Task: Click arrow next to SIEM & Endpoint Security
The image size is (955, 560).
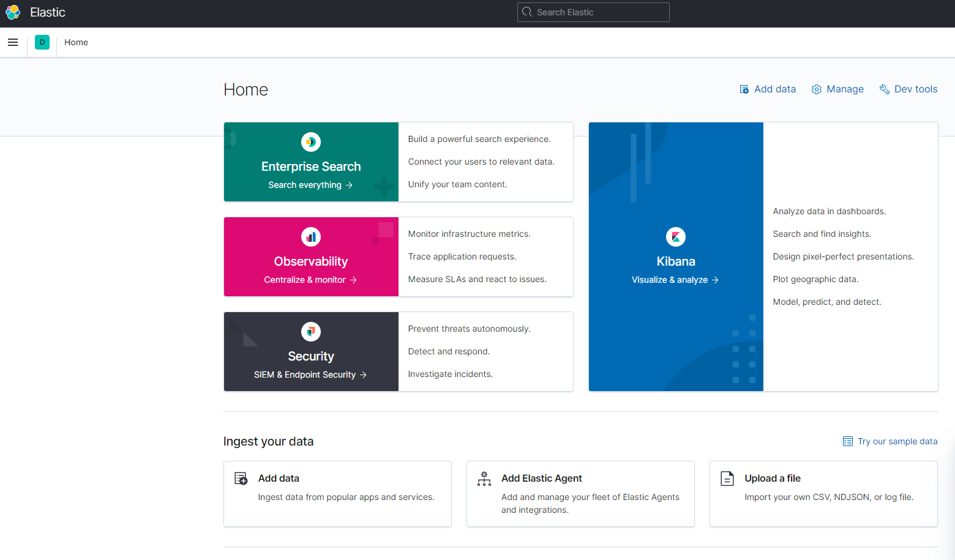Action: click(x=363, y=375)
